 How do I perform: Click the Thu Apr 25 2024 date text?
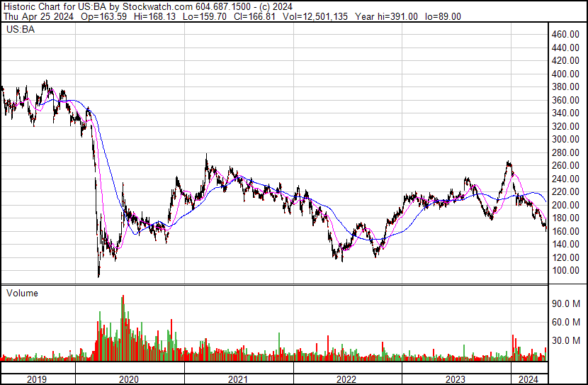36,16
